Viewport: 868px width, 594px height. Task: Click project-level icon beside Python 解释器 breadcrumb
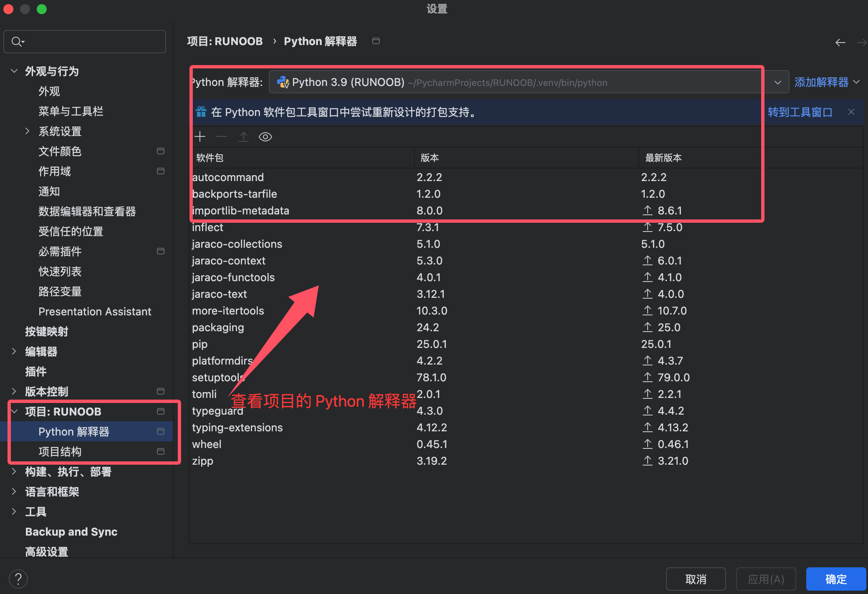point(376,41)
